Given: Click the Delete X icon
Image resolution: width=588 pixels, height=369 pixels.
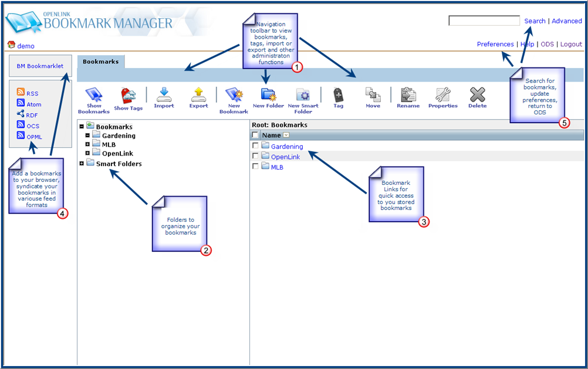Looking at the screenshot, I should point(477,94).
